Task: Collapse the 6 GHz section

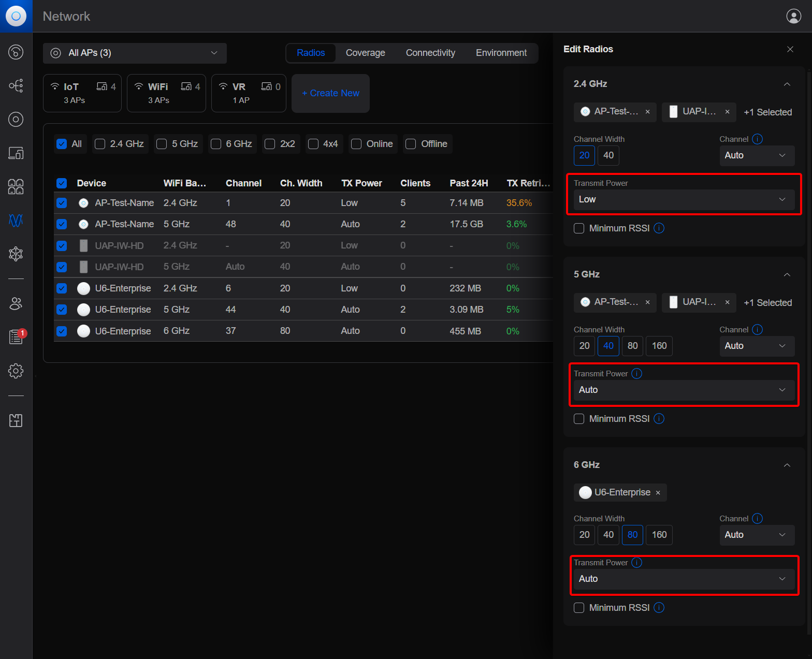Action: click(787, 465)
